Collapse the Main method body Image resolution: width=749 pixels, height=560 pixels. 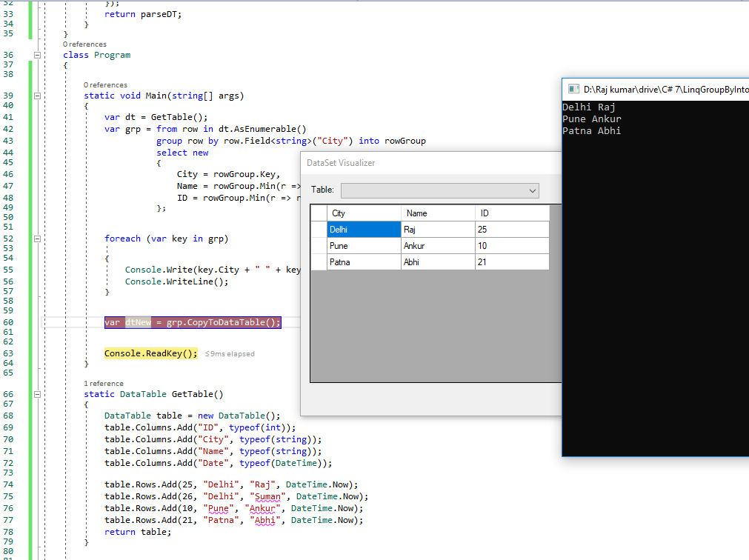pyautogui.click(x=36, y=95)
